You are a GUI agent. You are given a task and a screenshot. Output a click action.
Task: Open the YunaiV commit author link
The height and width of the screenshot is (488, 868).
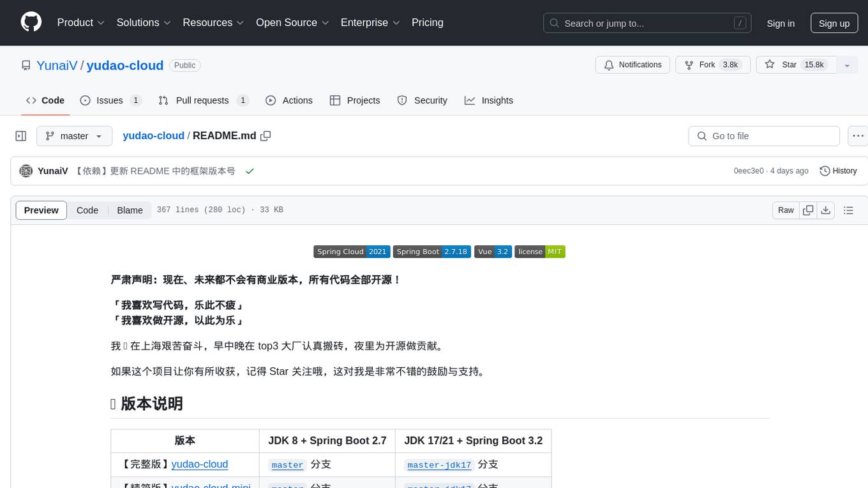click(53, 171)
